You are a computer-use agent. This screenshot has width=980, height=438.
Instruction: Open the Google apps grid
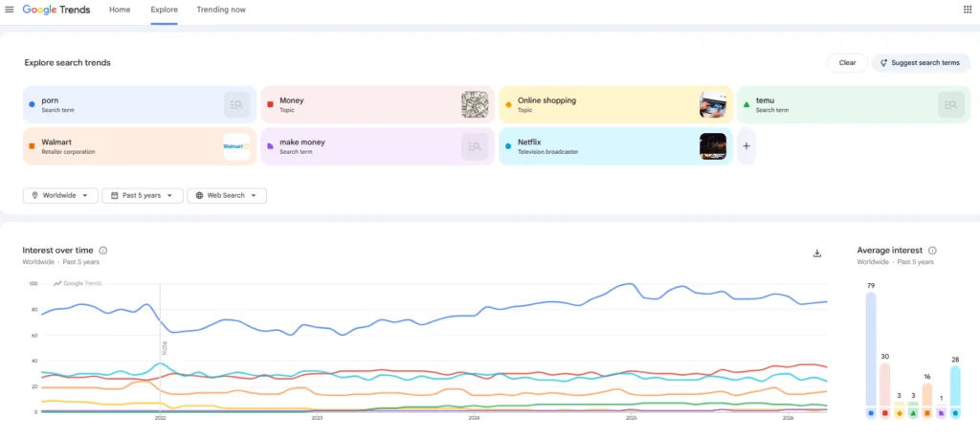pos(968,10)
